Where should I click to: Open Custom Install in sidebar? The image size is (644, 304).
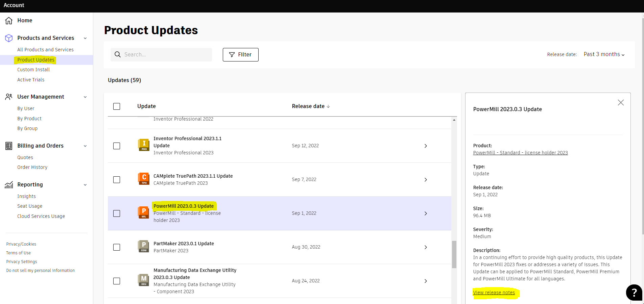click(33, 70)
